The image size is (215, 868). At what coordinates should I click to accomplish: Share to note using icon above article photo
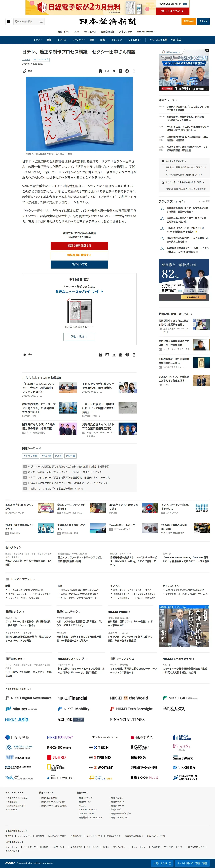[114, 71]
